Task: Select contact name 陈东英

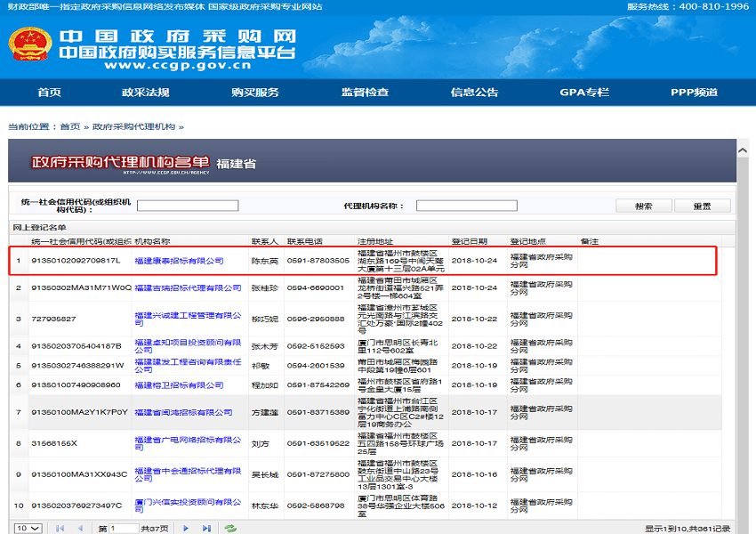Action: (265, 261)
